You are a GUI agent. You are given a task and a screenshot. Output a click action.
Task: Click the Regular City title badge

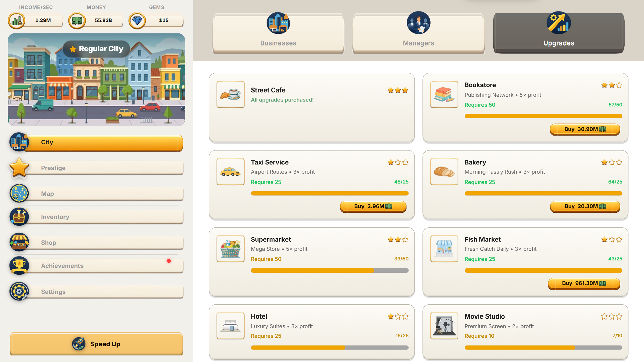pyautogui.click(x=96, y=49)
